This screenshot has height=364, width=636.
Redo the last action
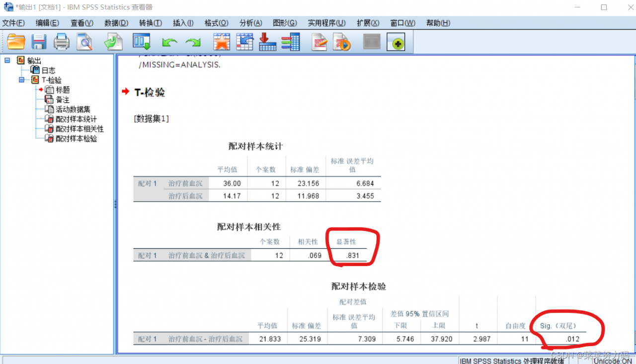pyautogui.click(x=192, y=43)
